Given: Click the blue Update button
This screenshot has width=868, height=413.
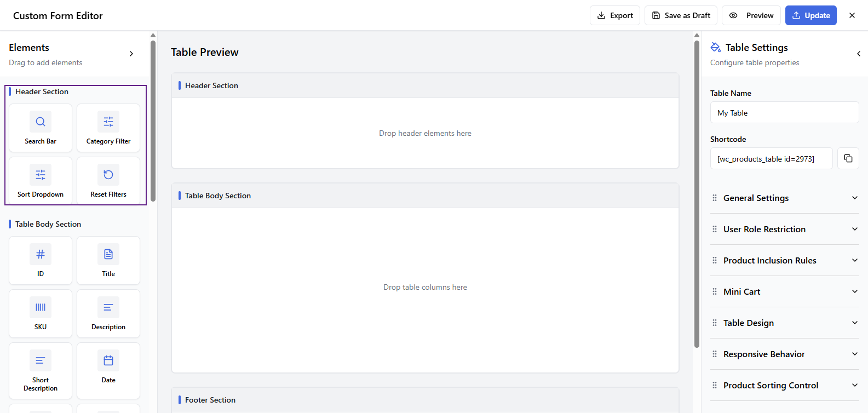Looking at the screenshot, I should 810,15.
